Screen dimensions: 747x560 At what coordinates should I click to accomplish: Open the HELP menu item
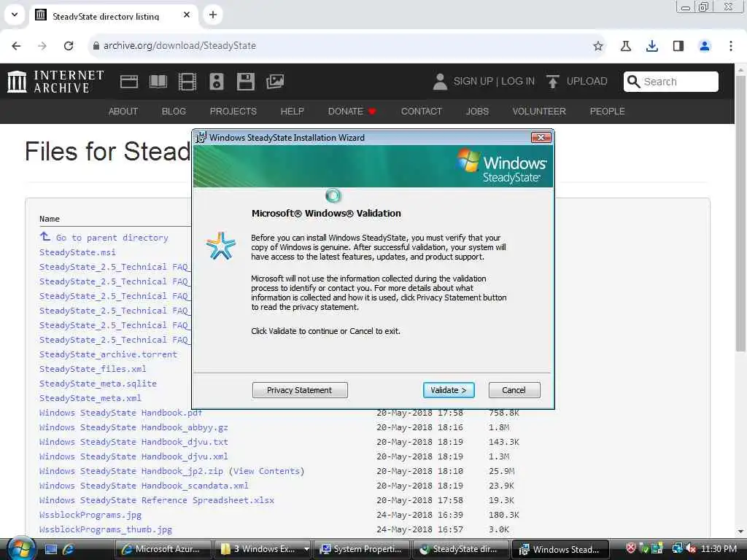(292, 112)
